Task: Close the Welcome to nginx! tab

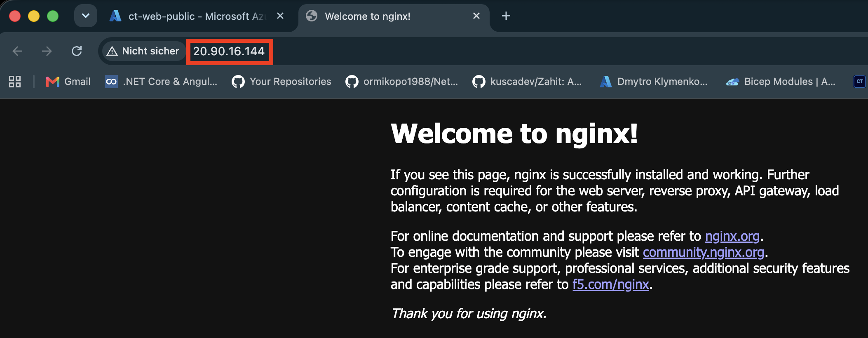Action: 476,16
